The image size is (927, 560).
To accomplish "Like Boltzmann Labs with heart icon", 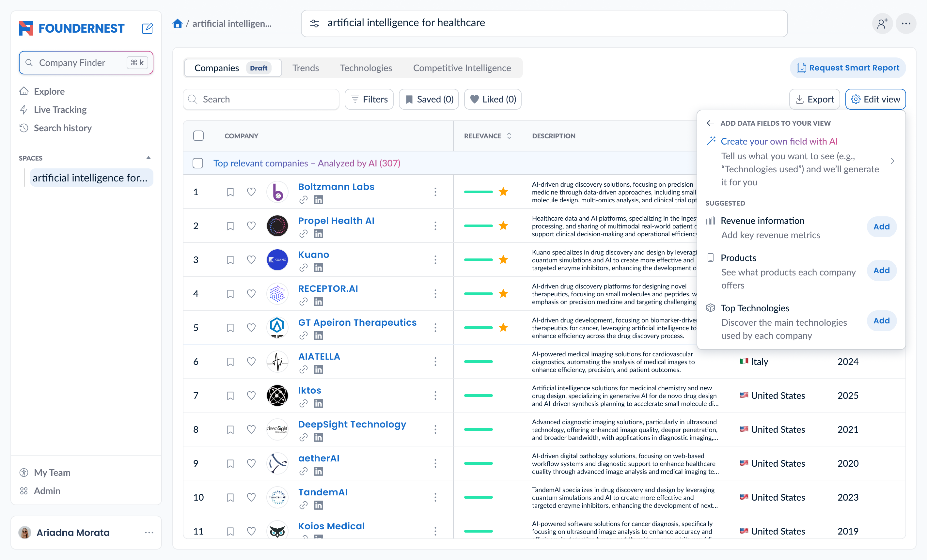I will (251, 192).
